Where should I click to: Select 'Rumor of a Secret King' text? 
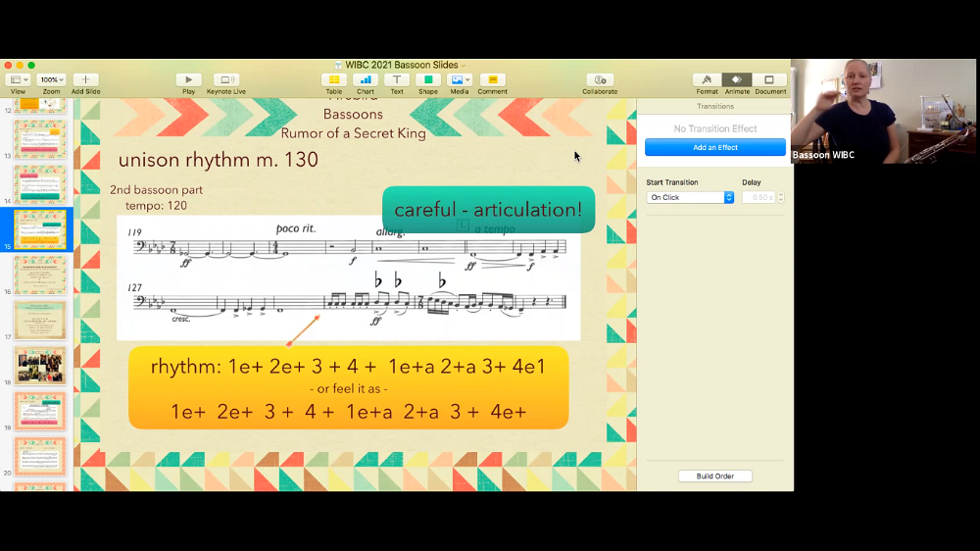353,133
